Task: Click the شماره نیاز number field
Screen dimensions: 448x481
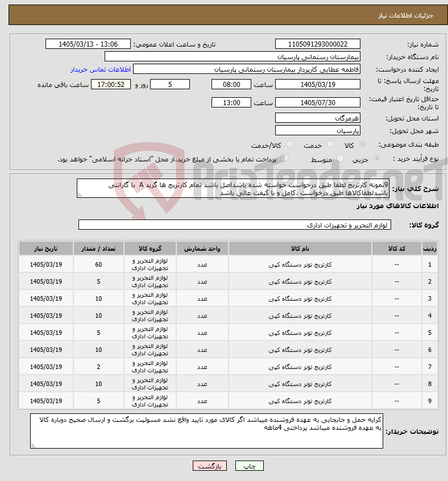Action: tap(318, 44)
